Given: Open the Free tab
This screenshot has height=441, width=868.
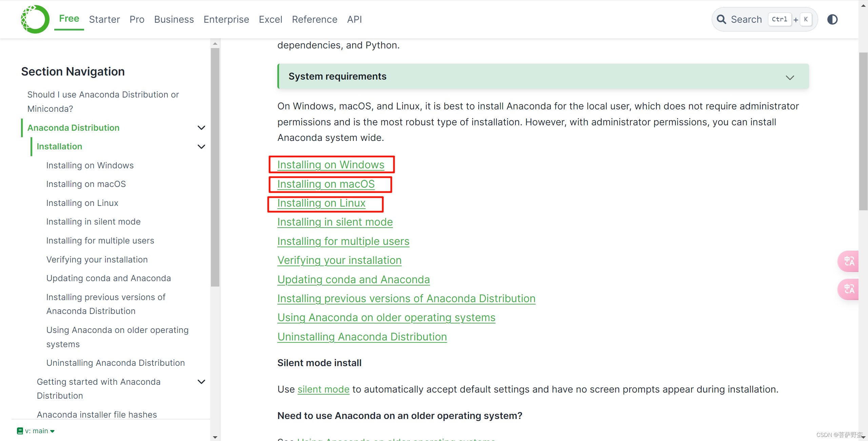Looking at the screenshot, I should pyautogui.click(x=69, y=19).
